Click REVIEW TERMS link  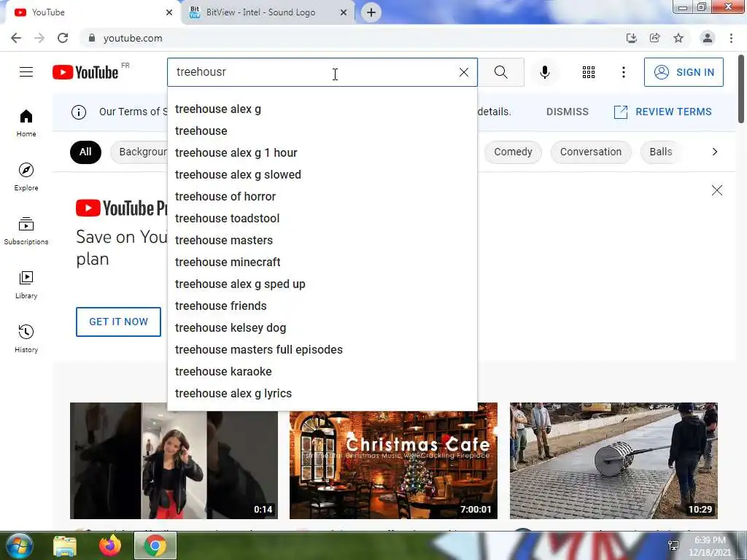coord(663,112)
